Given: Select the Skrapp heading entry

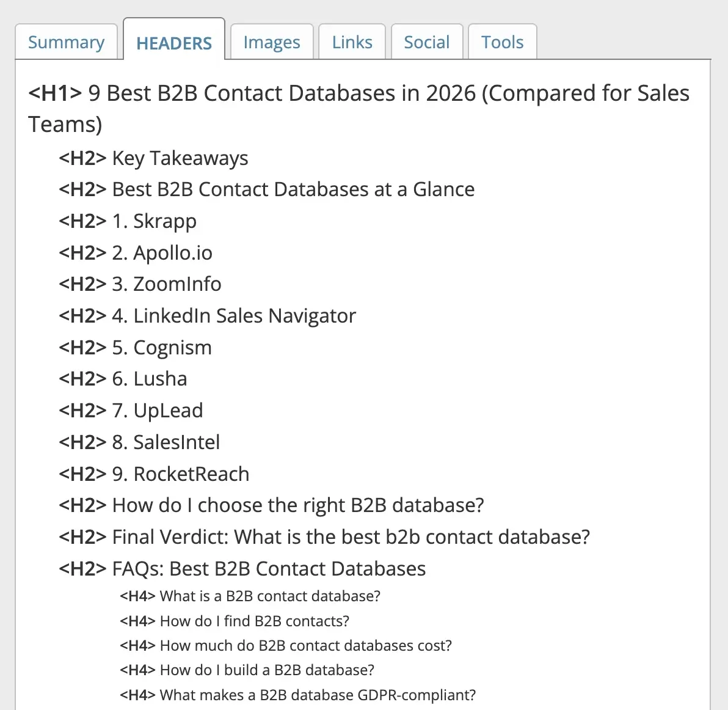Looking at the screenshot, I should pos(128,221).
